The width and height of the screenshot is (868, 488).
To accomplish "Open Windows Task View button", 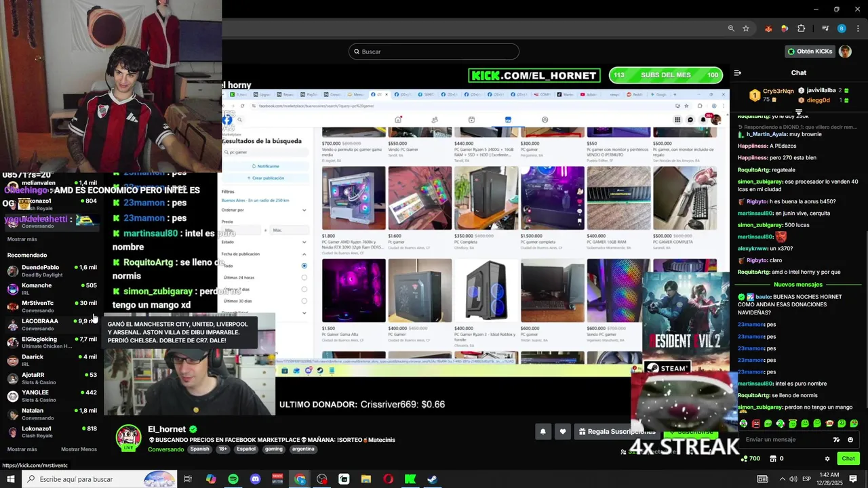I will [x=189, y=479].
